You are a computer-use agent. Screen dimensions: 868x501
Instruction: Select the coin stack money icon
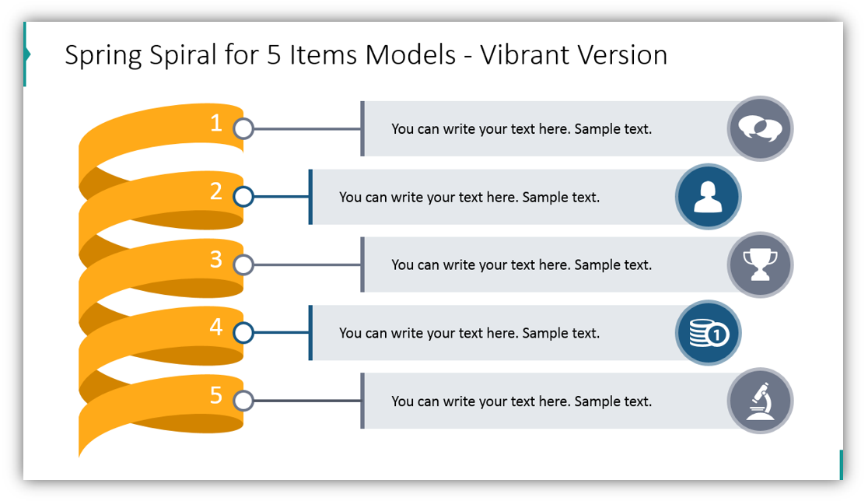(708, 333)
